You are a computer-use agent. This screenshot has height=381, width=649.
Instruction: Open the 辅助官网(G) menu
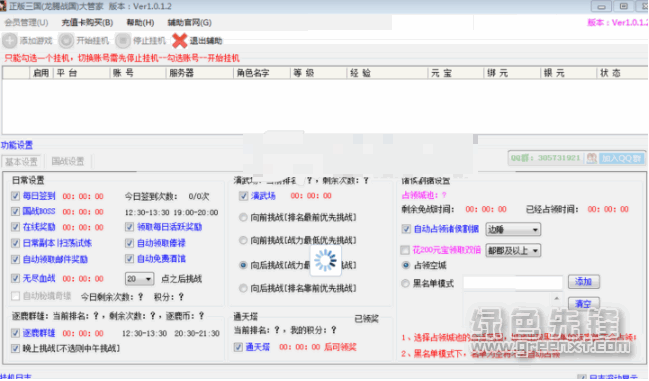[x=190, y=23]
